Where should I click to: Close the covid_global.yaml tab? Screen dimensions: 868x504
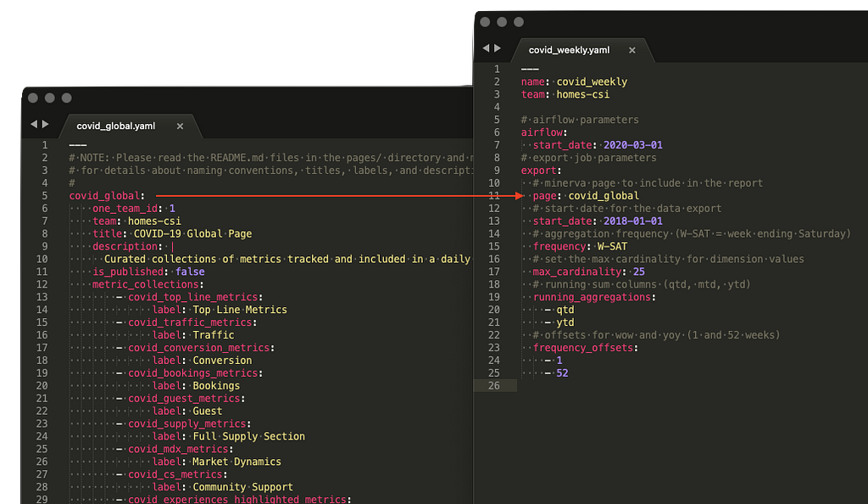(180, 126)
